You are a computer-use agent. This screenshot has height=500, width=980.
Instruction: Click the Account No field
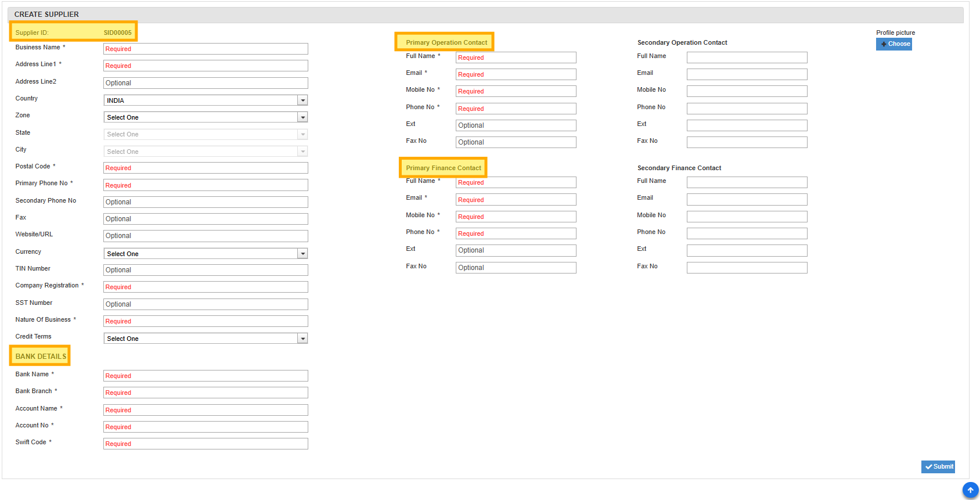pyautogui.click(x=206, y=427)
